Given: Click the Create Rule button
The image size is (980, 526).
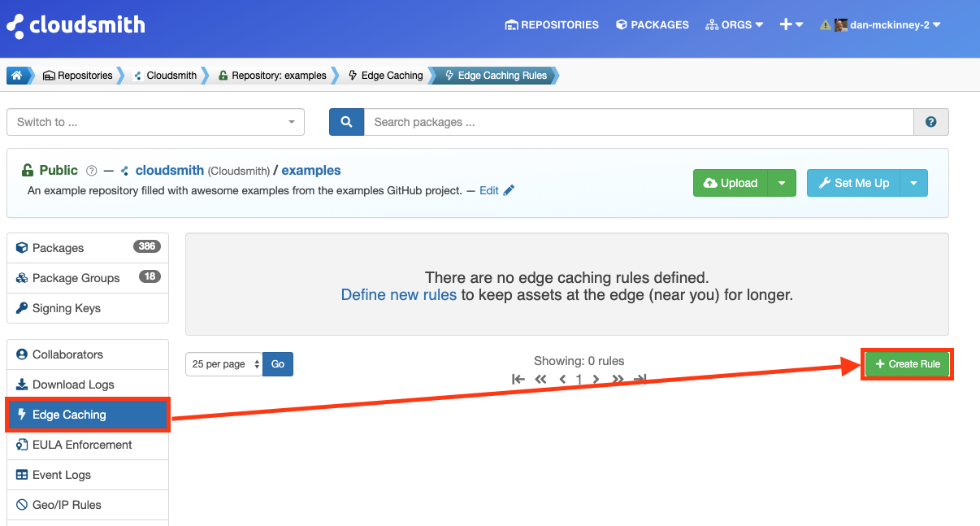Looking at the screenshot, I should 907,364.
